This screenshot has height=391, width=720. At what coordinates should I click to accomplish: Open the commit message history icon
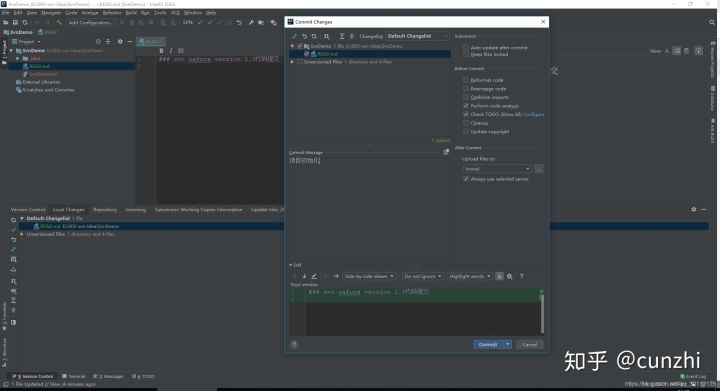coord(446,152)
